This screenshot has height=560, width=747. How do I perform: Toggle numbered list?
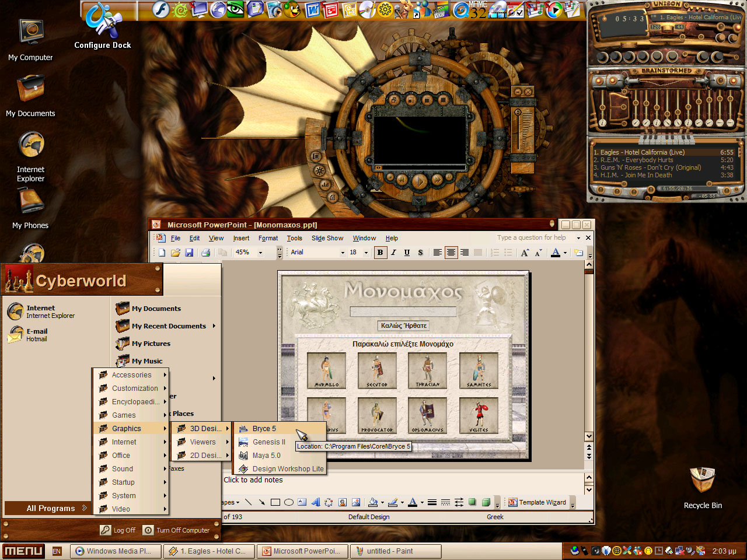495,253
